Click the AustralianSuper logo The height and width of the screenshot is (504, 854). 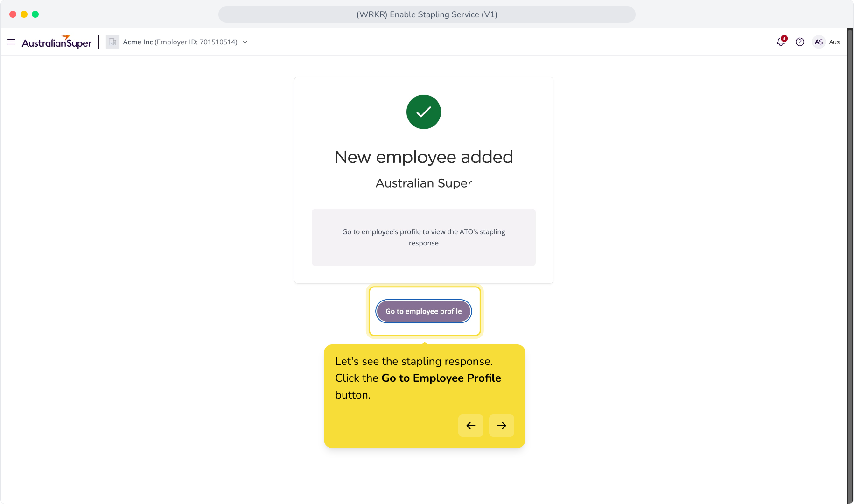pyautogui.click(x=56, y=42)
